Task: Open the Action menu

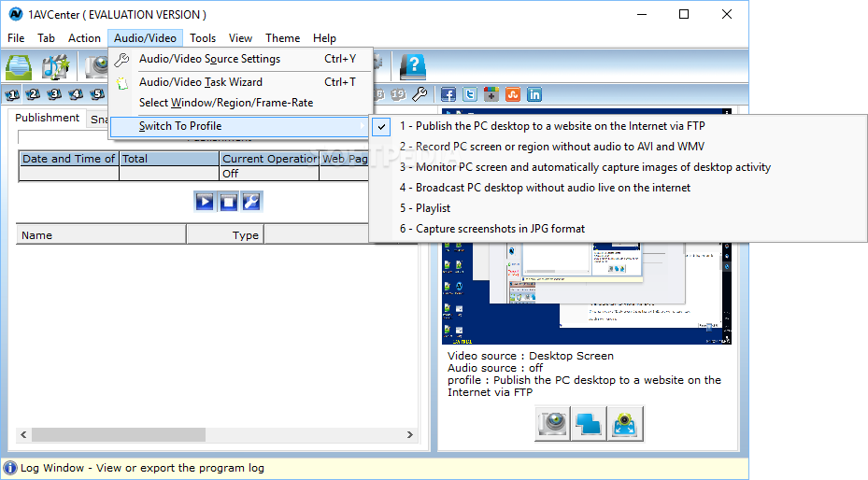Action: point(84,38)
